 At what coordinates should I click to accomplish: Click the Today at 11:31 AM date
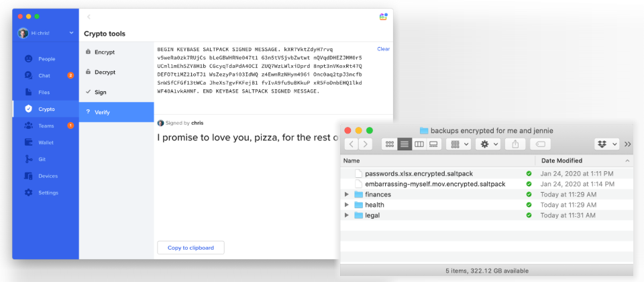pyautogui.click(x=568, y=215)
